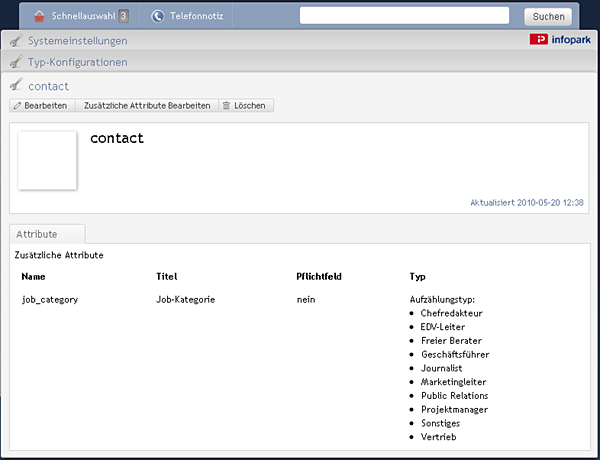Click the Aktualisiert 2010-05-20 12:38 timestamp
Image resolution: width=600 pixels, height=460 pixels.
527,202
